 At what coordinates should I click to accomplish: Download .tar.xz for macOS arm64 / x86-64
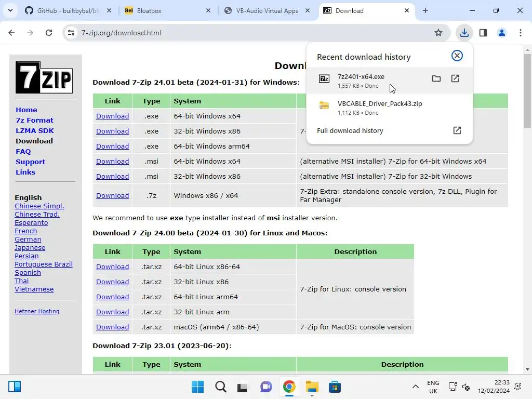coord(112,327)
